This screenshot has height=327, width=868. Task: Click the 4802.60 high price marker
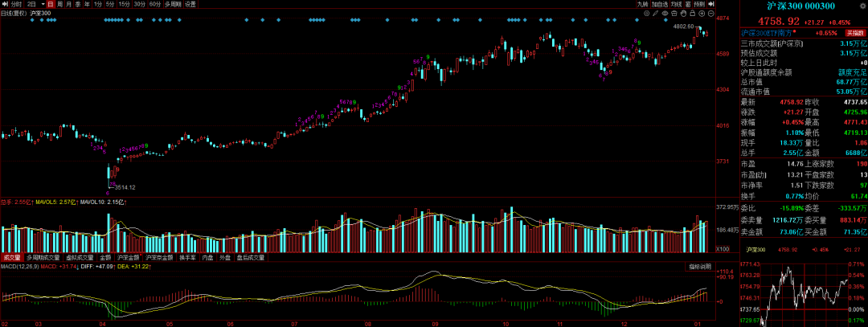[x=683, y=26]
